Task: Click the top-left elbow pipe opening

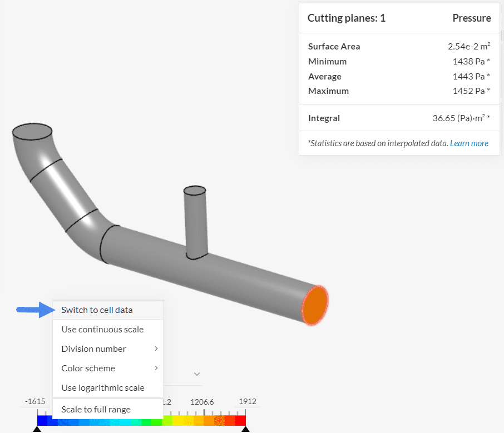Action: tap(33, 132)
